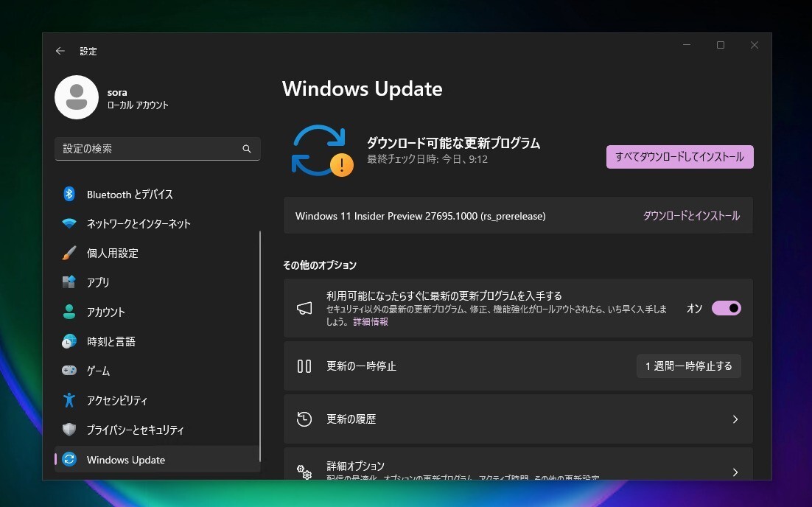Disable 利用可能になったらすぐに最新の更新プログラムを入手する

725,308
